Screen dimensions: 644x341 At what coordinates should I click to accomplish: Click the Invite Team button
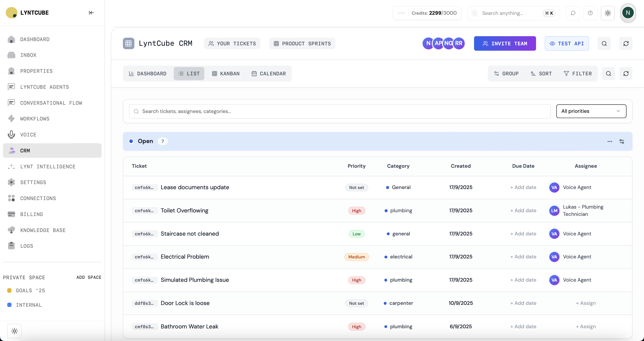coord(505,43)
